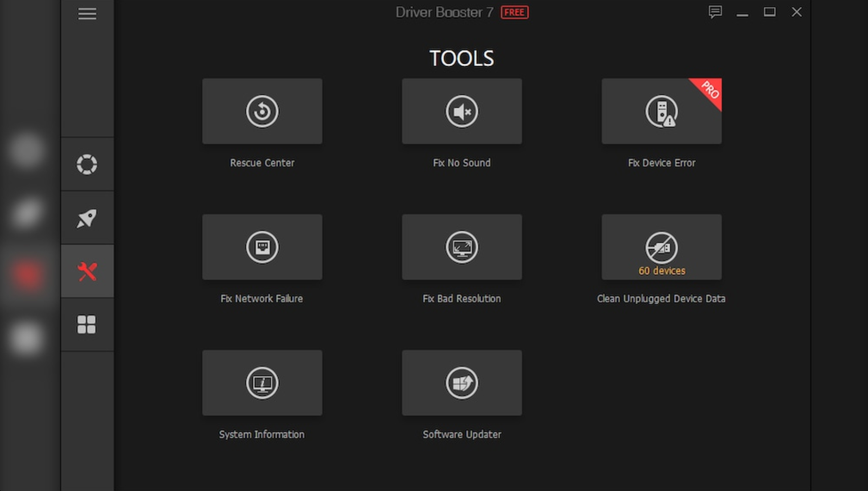Click the PRO ribbon corner
The height and width of the screenshot is (491, 868).
tap(711, 89)
